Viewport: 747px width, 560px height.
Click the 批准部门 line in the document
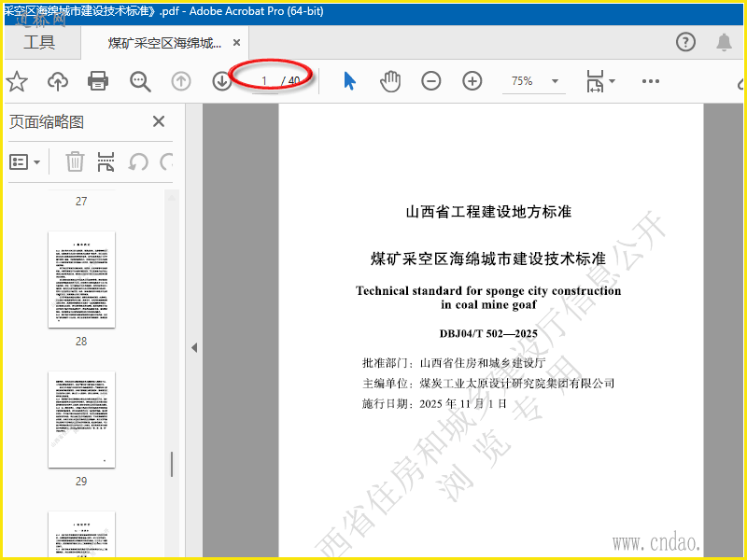pyautogui.click(x=454, y=363)
